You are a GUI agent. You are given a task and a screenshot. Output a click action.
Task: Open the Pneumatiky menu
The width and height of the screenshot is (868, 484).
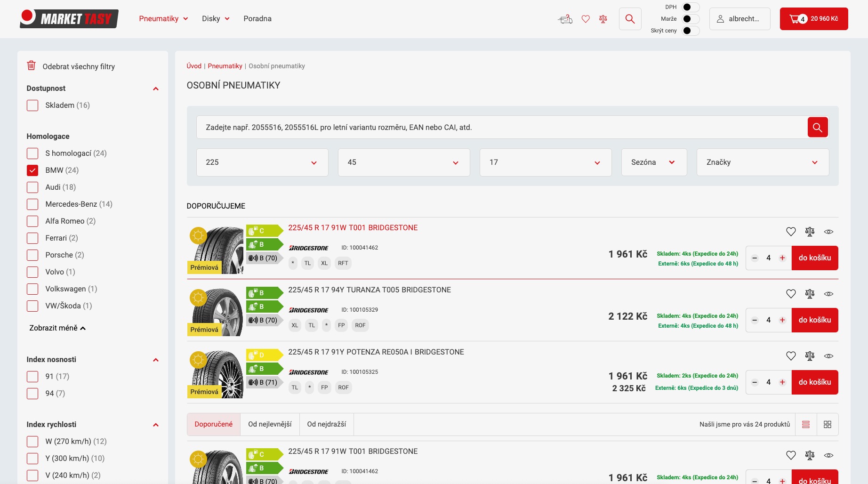coord(164,19)
